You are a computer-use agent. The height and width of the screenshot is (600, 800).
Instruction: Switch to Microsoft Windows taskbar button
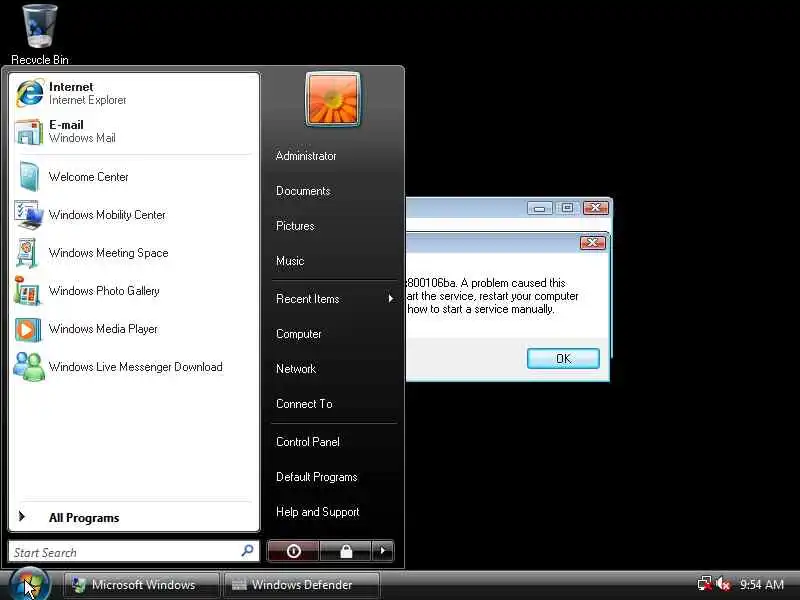pyautogui.click(x=141, y=585)
